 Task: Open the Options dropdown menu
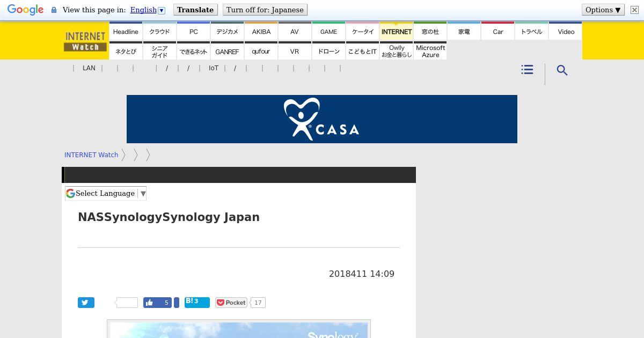pyautogui.click(x=603, y=10)
